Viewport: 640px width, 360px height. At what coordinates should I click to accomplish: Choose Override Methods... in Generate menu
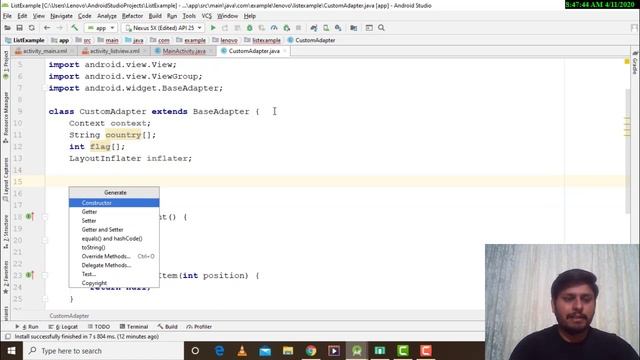pos(114,256)
